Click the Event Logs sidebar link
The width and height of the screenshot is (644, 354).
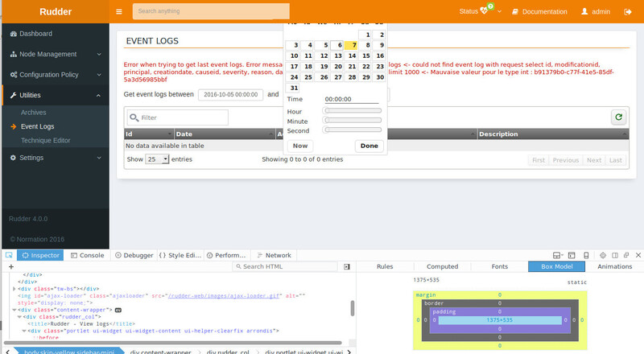pyautogui.click(x=37, y=126)
